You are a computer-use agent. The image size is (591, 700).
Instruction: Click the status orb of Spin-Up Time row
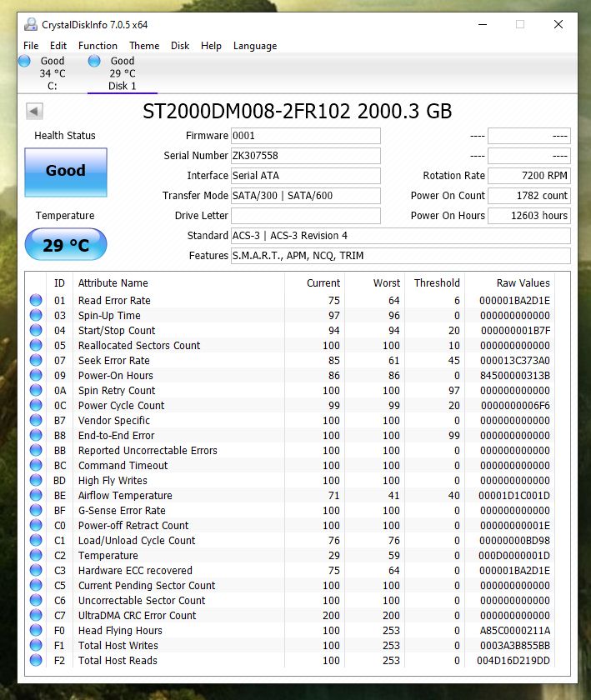pos(36,315)
